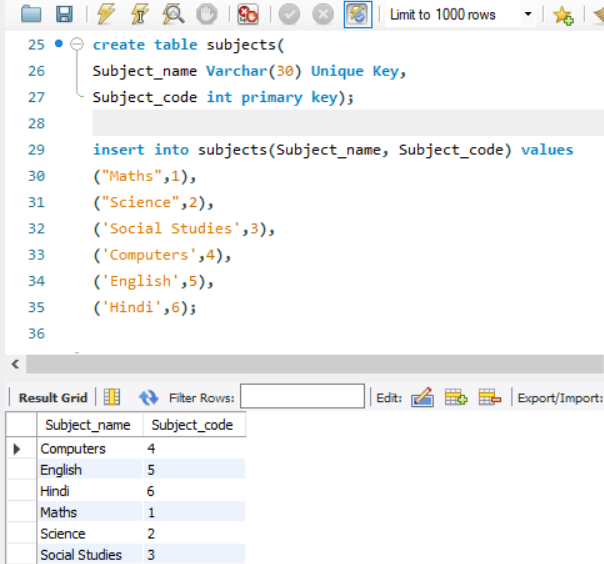Select the Subject_code cell for Hindi
604x564 pixels.
point(194,491)
